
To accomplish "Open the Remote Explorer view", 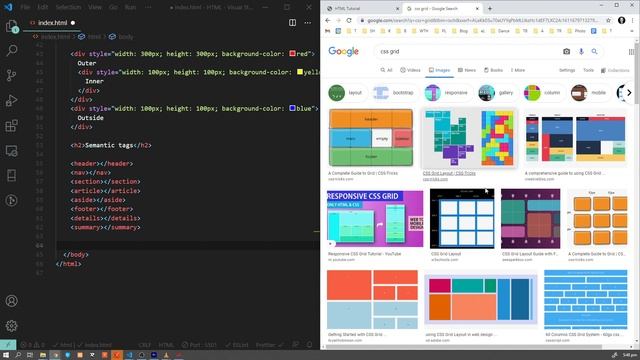I will tap(11, 151).
